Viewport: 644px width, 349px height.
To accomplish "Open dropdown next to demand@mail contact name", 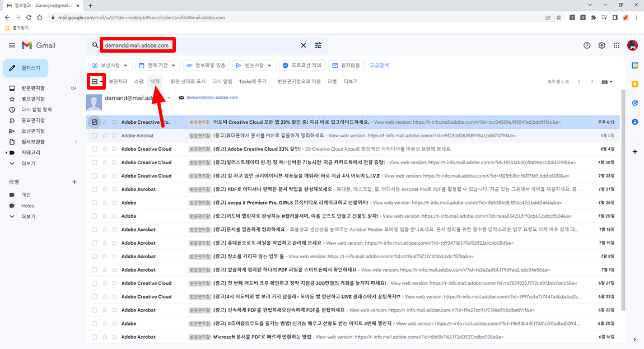I will pos(169,98).
